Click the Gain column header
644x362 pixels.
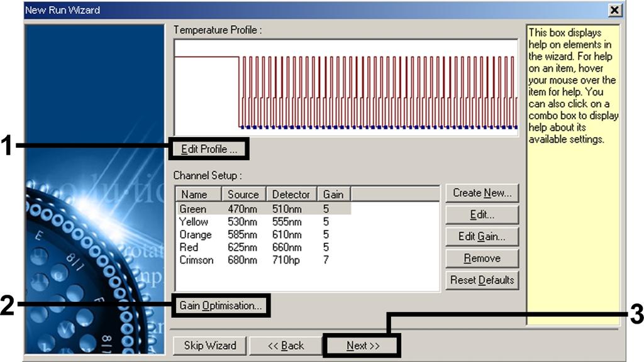point(333,194)
